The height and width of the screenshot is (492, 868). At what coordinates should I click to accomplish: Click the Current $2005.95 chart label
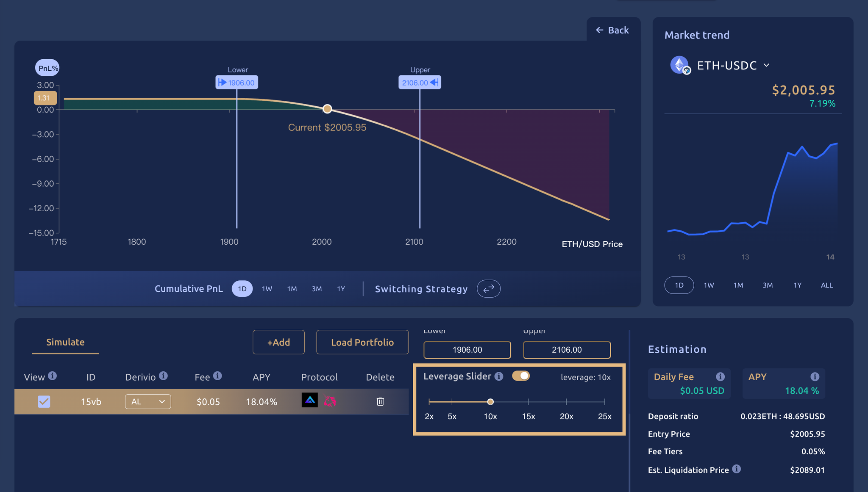pyautogui.click(x=327, y=127)
